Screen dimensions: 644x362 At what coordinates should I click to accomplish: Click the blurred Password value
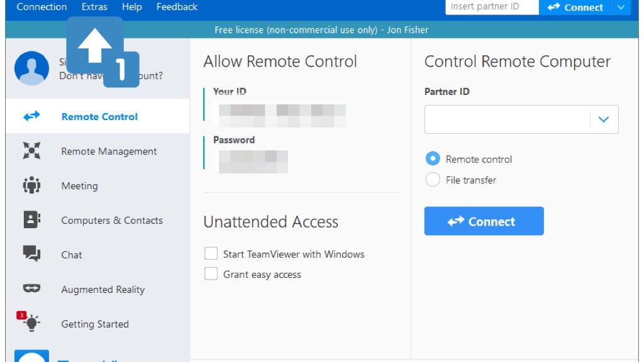pyautogui.click(x=253, y=162)
